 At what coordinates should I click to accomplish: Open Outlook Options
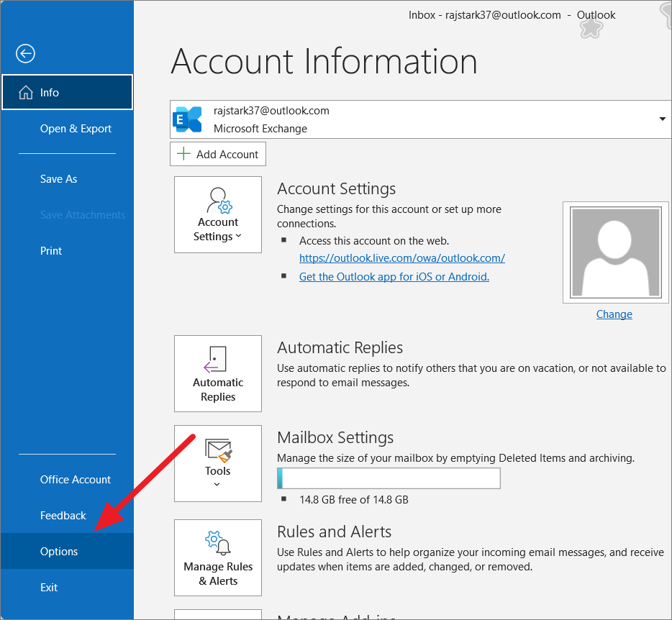click(67, 551)
